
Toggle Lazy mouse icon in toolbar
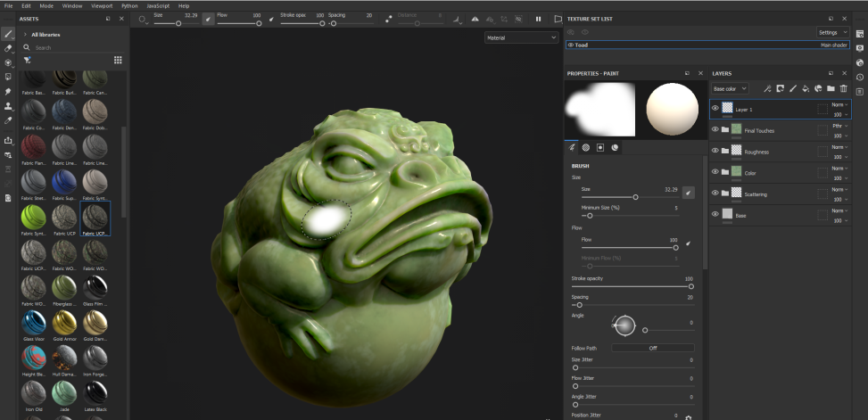(x=389, y=19)
